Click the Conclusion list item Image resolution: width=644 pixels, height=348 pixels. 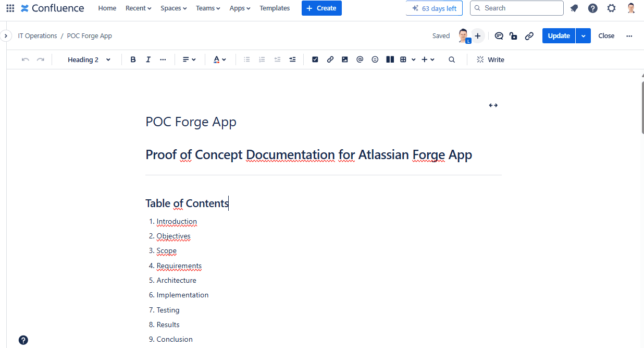175,339
